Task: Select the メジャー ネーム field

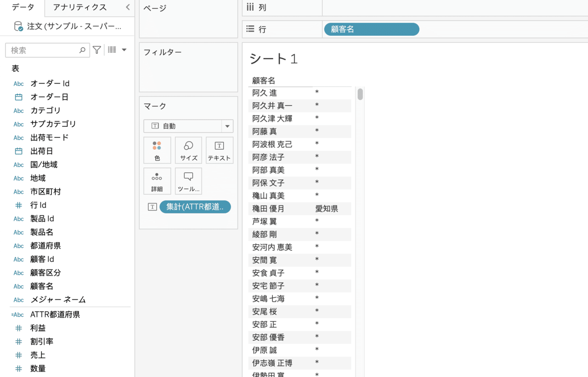Action: point(58,299)
